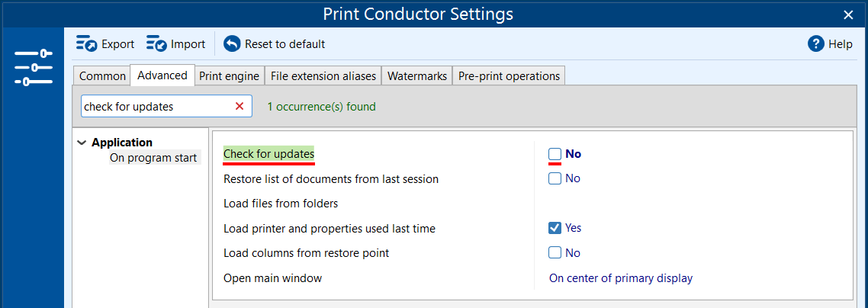868x308 pixels.
Task: Toggle Restore list of documents checkbox
Action: click(555, 178)
